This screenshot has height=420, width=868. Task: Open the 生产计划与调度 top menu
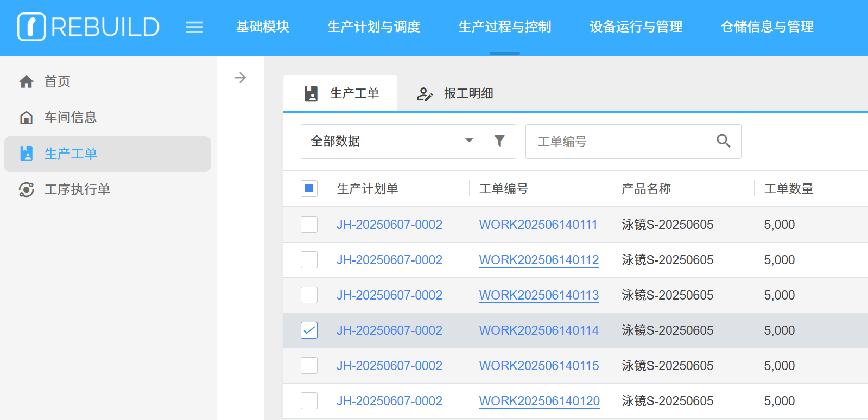pos(373,27)
